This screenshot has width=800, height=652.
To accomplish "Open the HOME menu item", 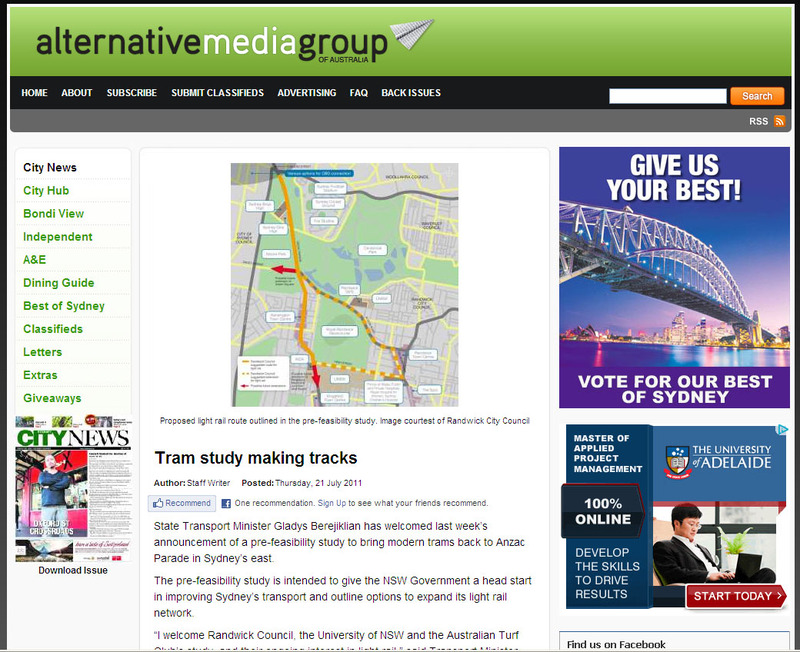I will coord(34,93).
